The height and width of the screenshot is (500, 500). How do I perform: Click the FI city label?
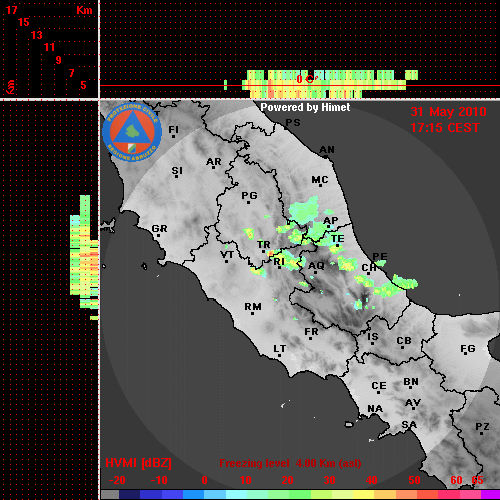173,129
